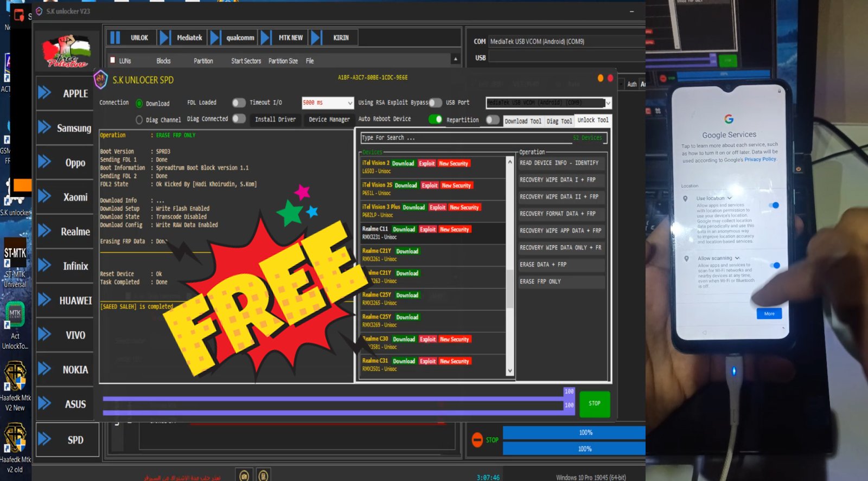This screenshot has width=868, height=481.
Task: Open the Timeout I/O 5000 ms dropdown
Action: click(328, 102)
